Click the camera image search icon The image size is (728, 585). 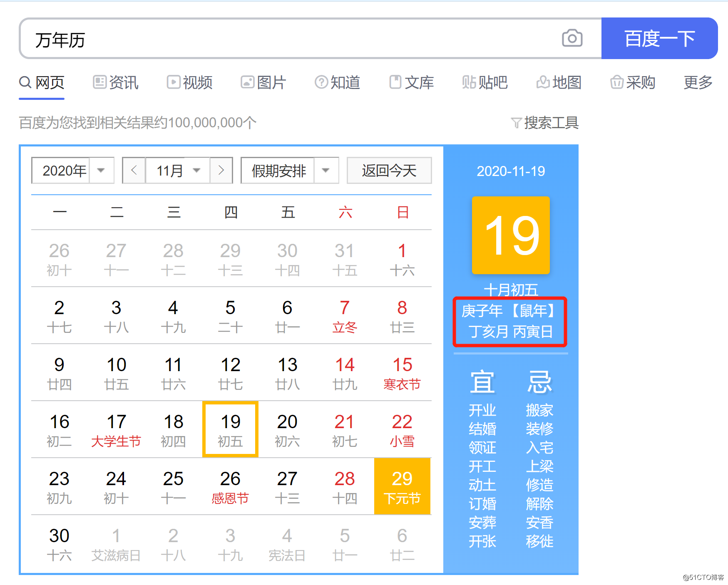coord(572,38)
